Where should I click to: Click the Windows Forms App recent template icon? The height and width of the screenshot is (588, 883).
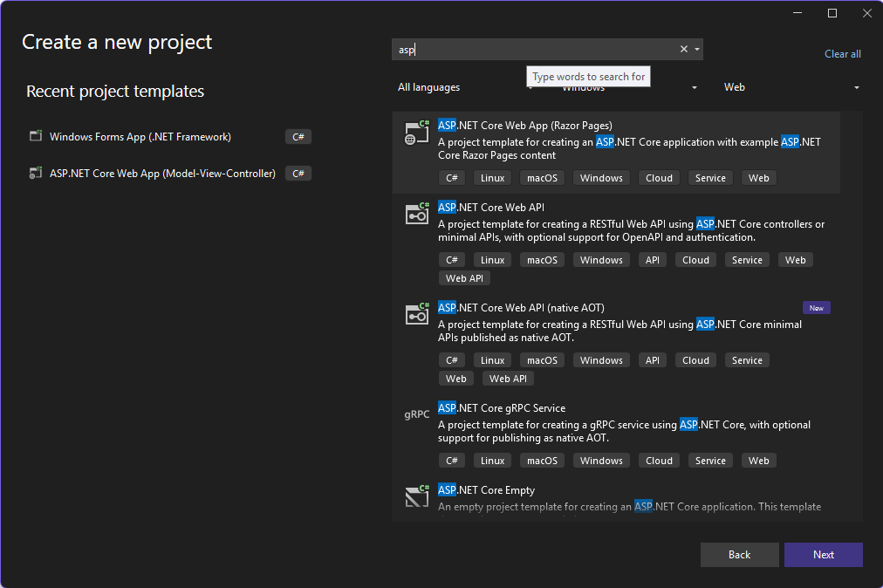(36, 136)
